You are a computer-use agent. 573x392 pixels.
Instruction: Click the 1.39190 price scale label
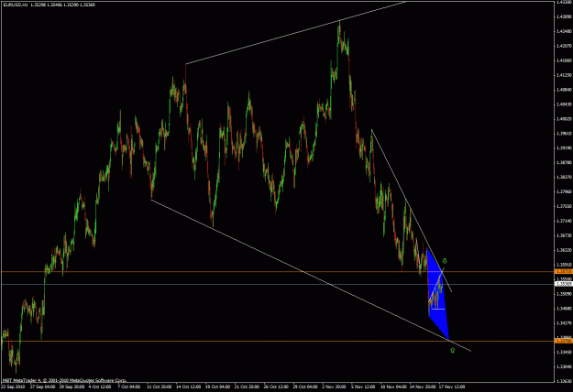(x=564, y=147)
